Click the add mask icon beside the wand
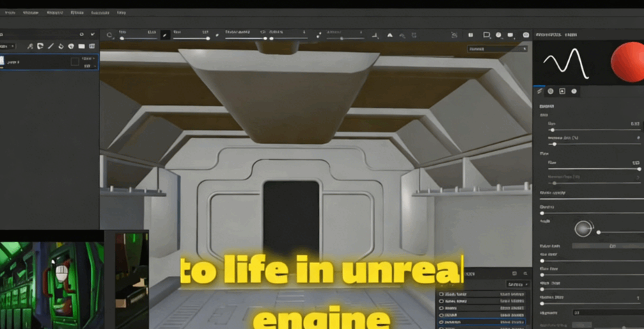Viewport: 644px width, 329px height. (x=40, y=47)
